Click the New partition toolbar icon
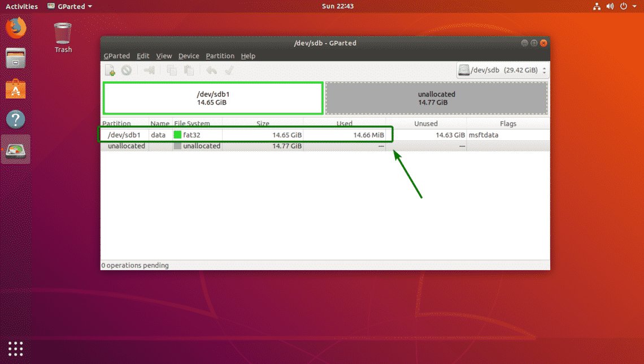The height and width of the screenshot is (364, 644). coord(110,70)
